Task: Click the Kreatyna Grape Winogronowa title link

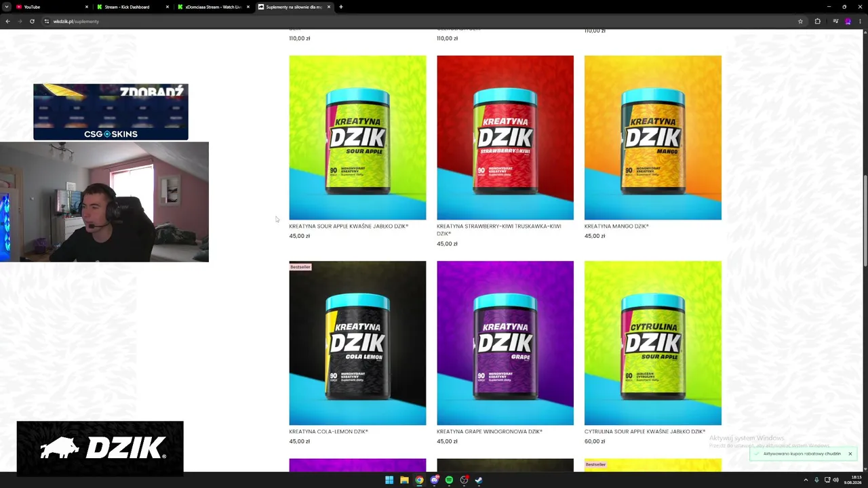Action: coord(490,432)
